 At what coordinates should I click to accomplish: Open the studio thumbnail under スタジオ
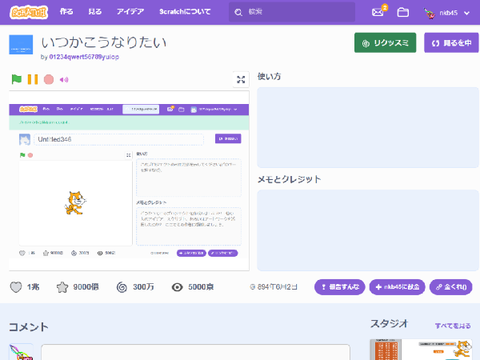[421, 350]
